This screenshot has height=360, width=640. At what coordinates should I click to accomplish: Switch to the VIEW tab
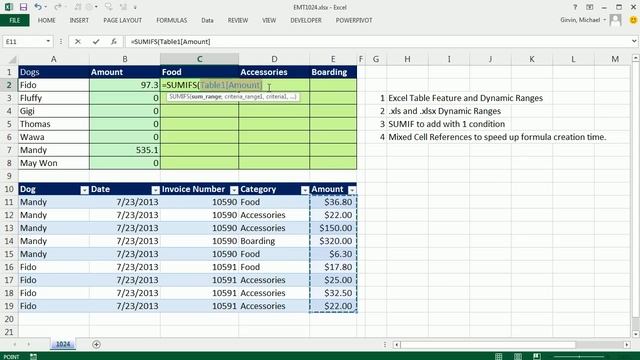tap(269, 20)
